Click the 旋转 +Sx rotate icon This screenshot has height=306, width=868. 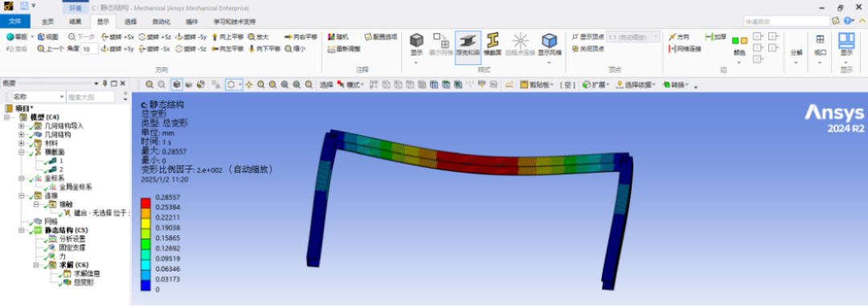117,36
